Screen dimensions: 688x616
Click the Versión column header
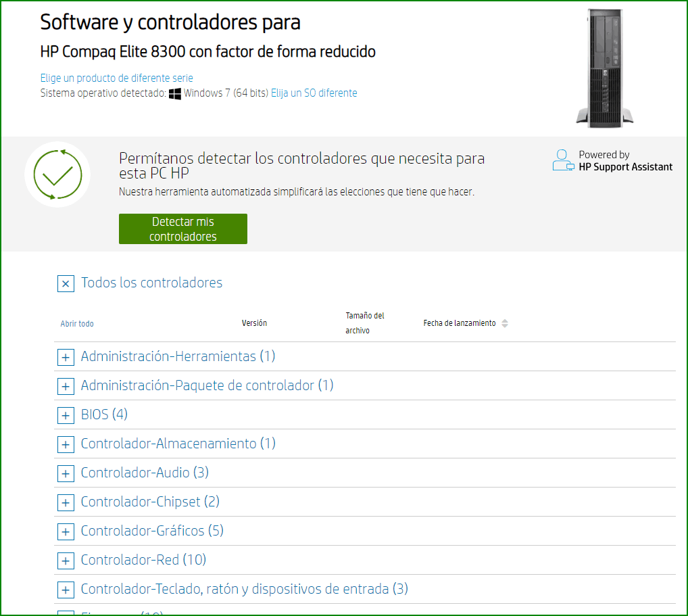tap(255, 323)
